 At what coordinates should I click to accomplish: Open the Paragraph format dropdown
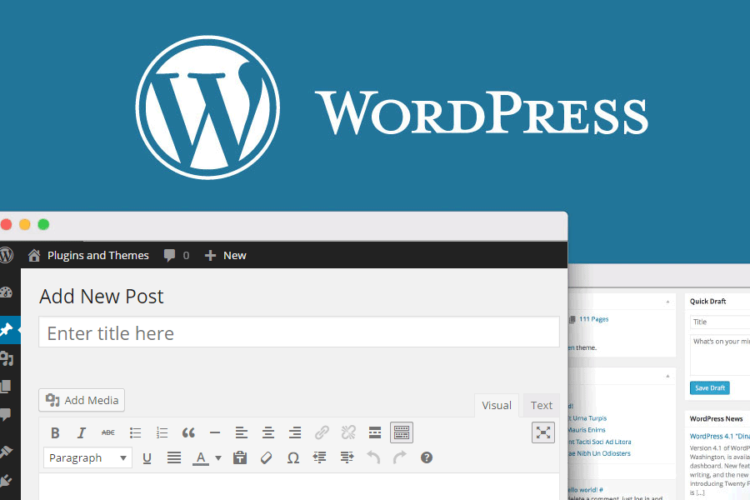(88, 458)
